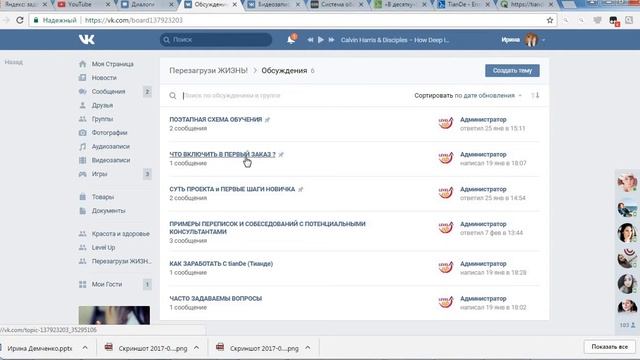Viewport: 640px width, 360px height.
Task: Reload the browser page
Action: (x=20, y=20)
